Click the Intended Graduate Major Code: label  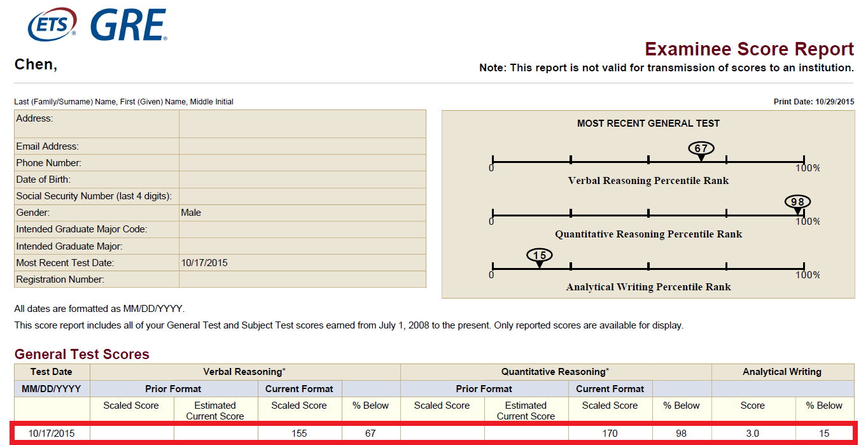pos(81,229)
